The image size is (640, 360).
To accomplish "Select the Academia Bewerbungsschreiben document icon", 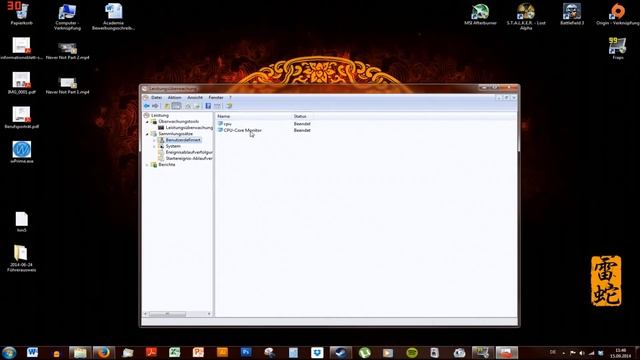I will 113,17.
